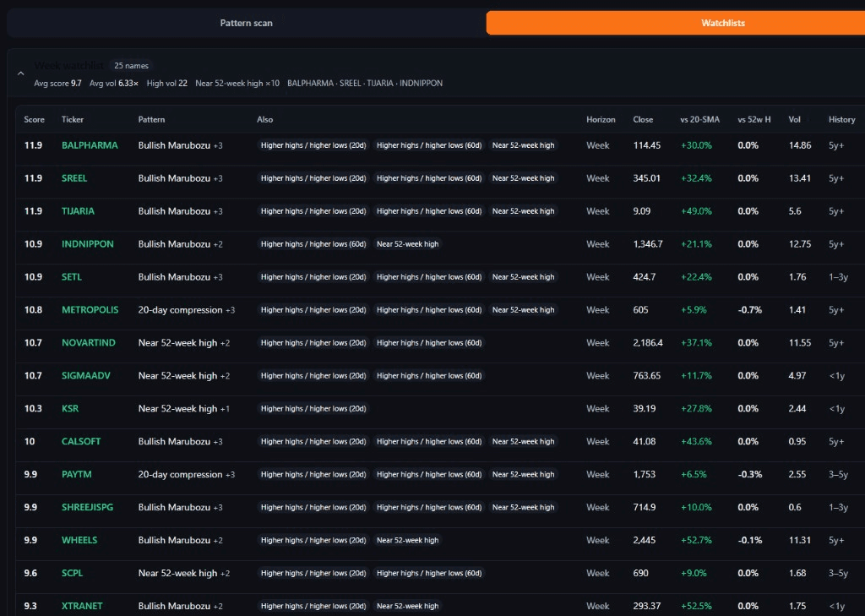
Task: Open the BALPHARMA ticker
Action: point(90,145)
